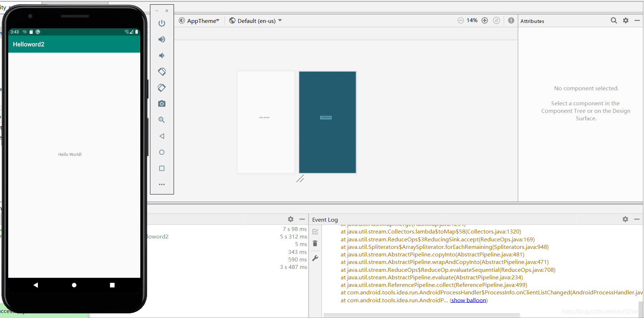Close the emulator toolbar window

(167, 11)
